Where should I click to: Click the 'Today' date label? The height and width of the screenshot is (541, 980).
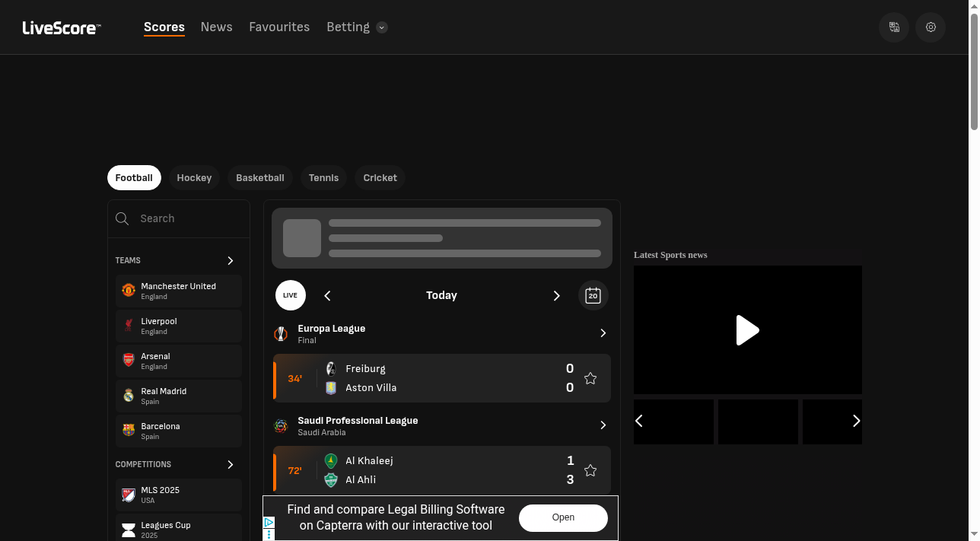(441, 295)
